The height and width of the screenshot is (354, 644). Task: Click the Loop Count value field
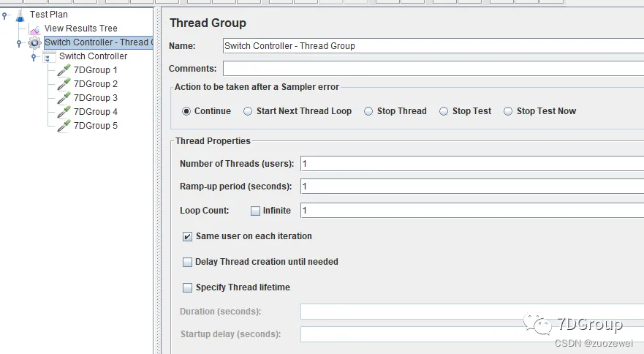click(472, 211)
